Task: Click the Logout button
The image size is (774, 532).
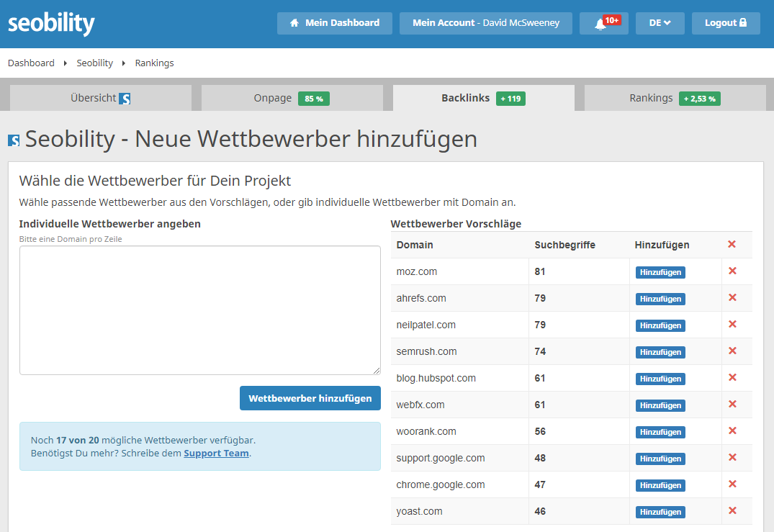Action: (x=726, y=23)
